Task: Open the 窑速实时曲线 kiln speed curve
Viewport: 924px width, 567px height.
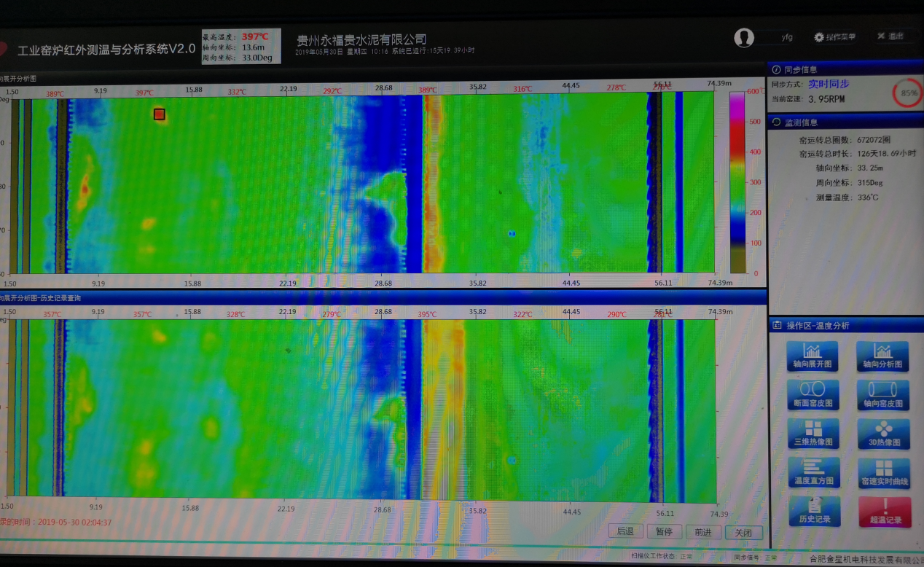Action: pyautogui.click(x=882, y=472)
